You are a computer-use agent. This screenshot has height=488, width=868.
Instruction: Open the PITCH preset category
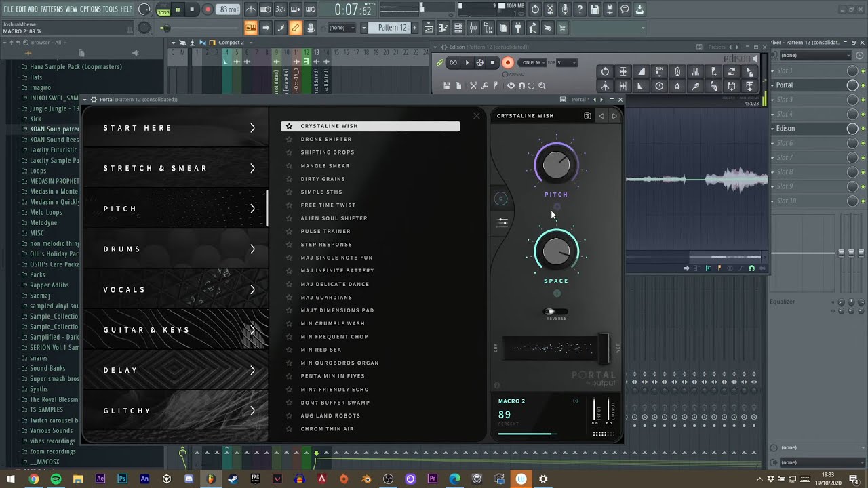(x=175, y=209)
